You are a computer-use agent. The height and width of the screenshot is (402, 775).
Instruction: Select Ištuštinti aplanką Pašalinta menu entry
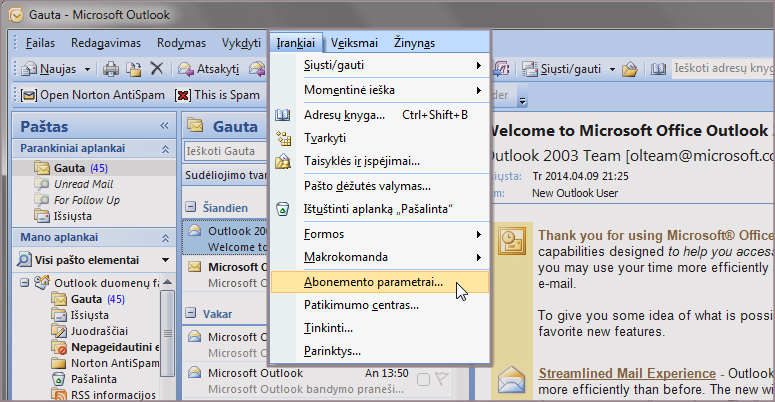pyautogui.click(x=379, y=209)
